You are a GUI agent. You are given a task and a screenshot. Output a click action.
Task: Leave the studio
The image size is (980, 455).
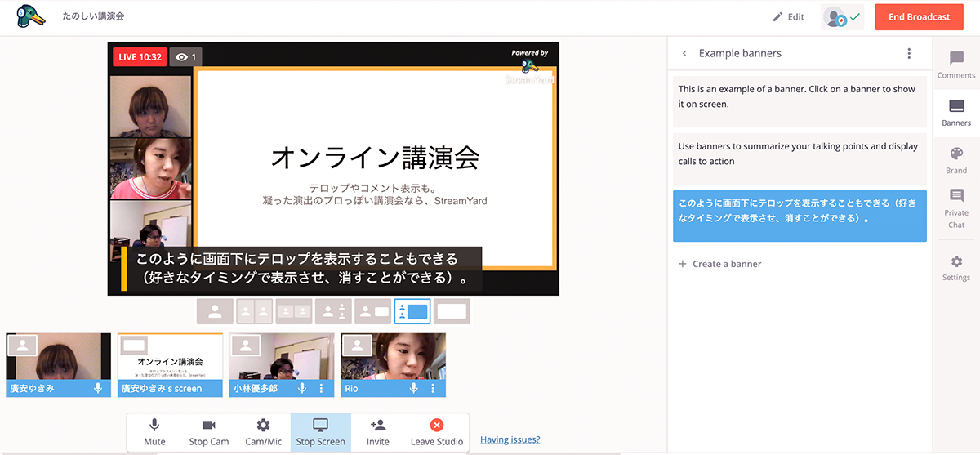436,432
